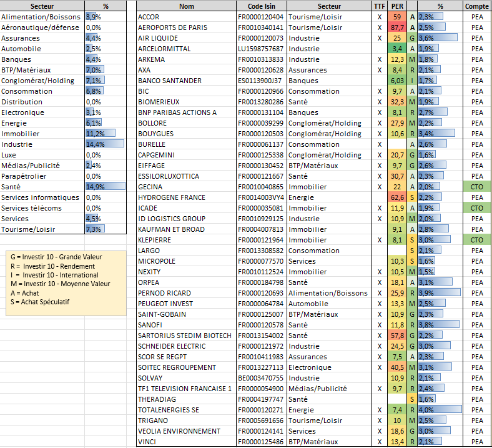Viewport: 492px width, 448px height.
Task: Select the CAPGEMINI name cell
Action: [187, 155]
